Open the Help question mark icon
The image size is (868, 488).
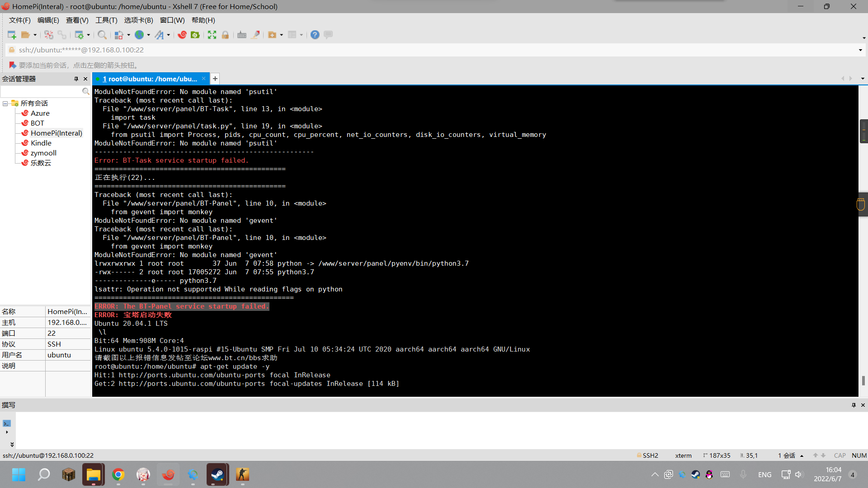pos(315,35)
